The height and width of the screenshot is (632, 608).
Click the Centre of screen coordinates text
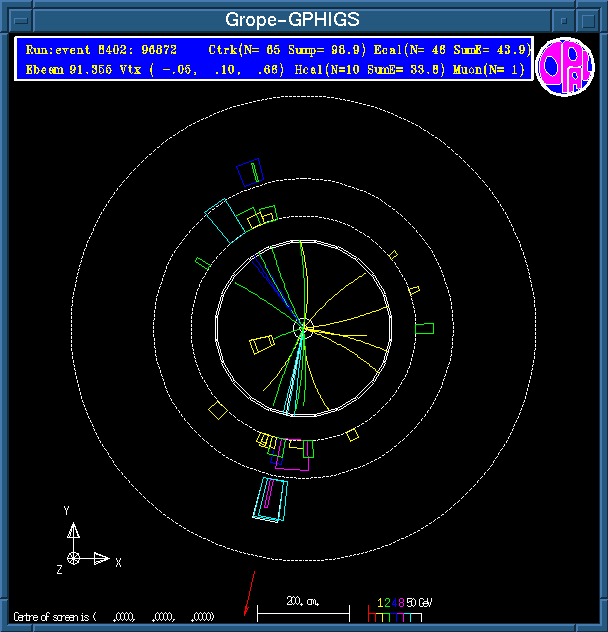pyautogui.click(x=112, y=616)
